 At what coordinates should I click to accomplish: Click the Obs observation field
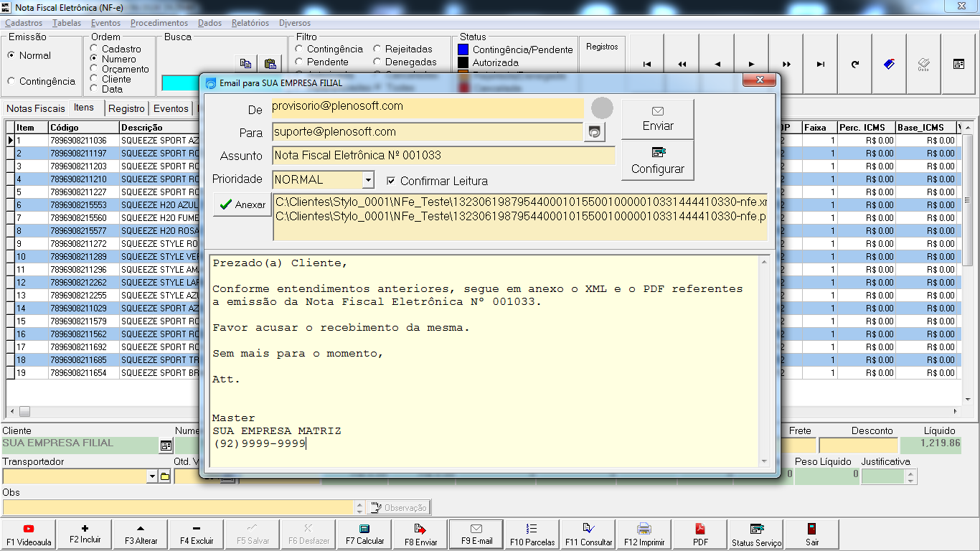coord(179,507)
